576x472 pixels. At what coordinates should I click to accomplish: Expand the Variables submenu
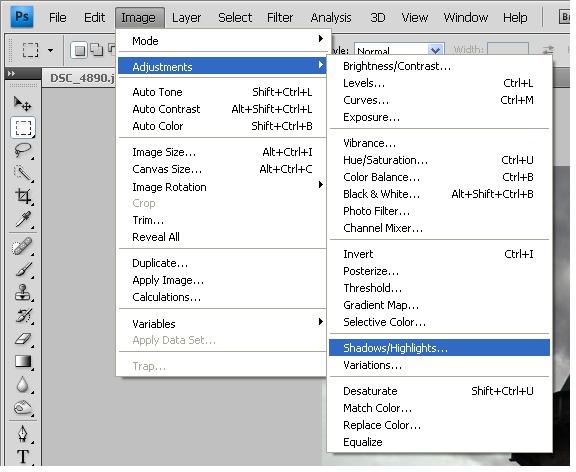click(x=222, y=324)
